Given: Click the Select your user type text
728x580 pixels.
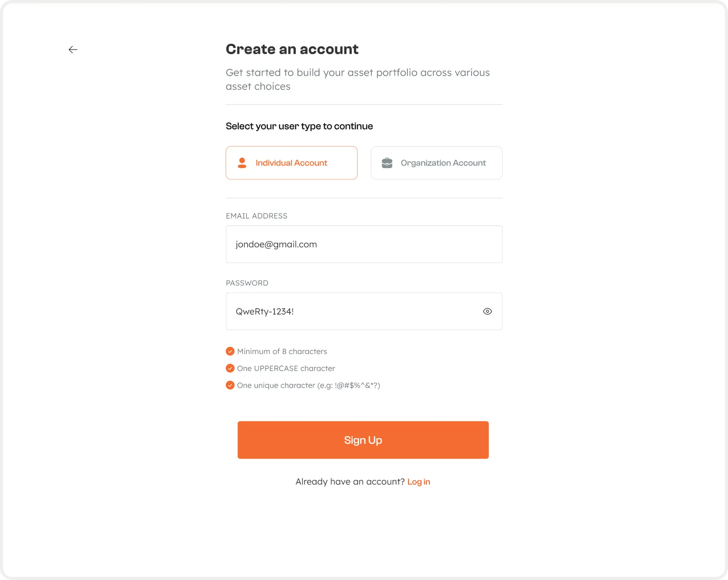Looking at the screenshot, I should pos(299,126).
